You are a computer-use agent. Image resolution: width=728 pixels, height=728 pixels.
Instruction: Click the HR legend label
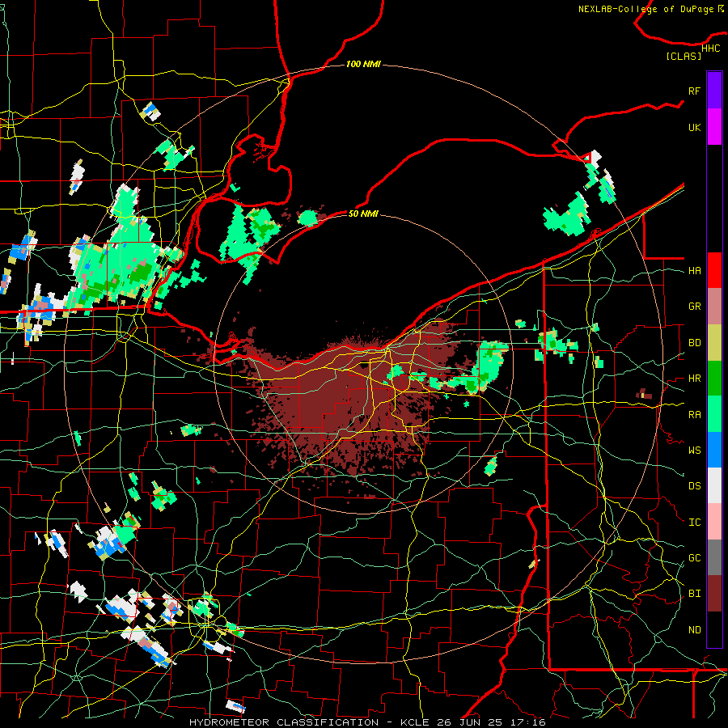694,379
